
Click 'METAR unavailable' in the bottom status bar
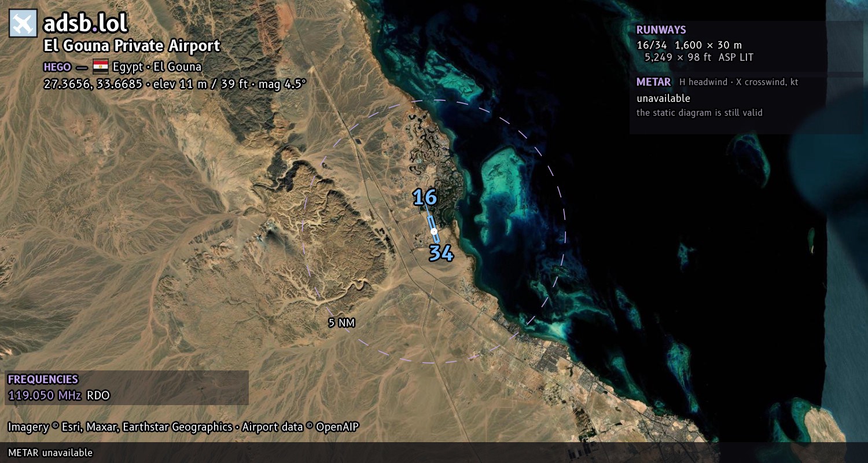click(x=50, y=453)
